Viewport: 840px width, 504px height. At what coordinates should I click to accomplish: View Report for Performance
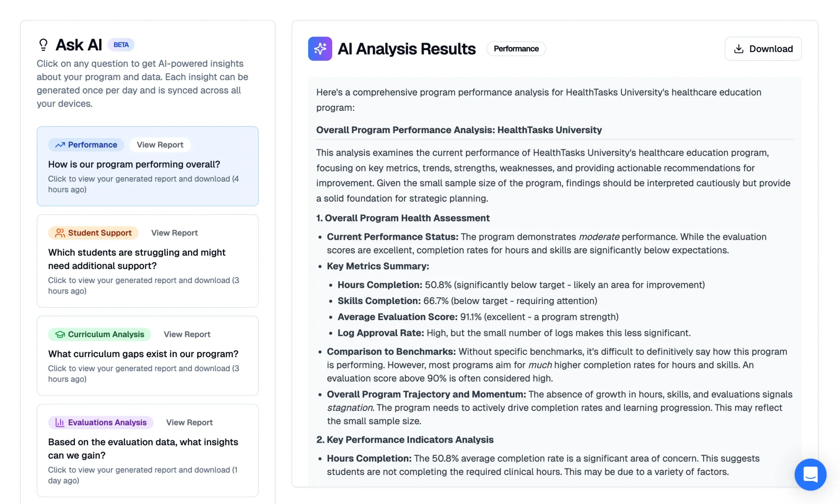point(160,145)
